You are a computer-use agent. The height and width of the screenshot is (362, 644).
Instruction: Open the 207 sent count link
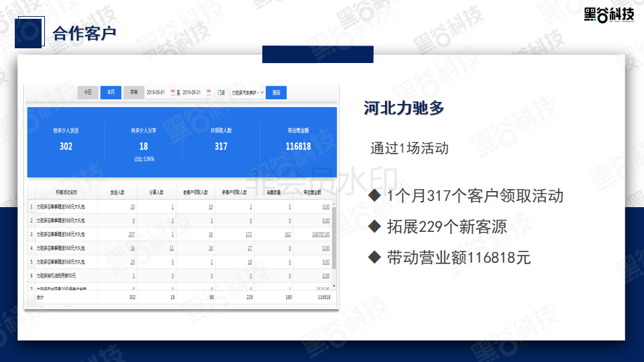coord(131,235)
